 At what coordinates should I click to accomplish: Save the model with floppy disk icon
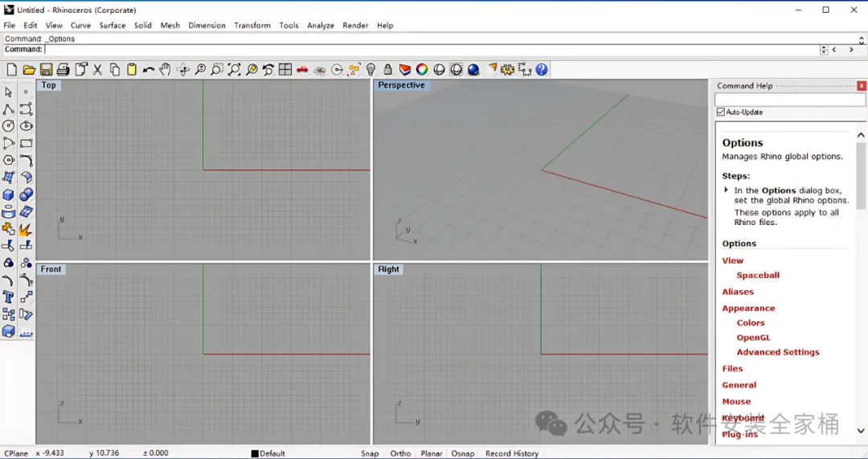click(x=46, y=69)
